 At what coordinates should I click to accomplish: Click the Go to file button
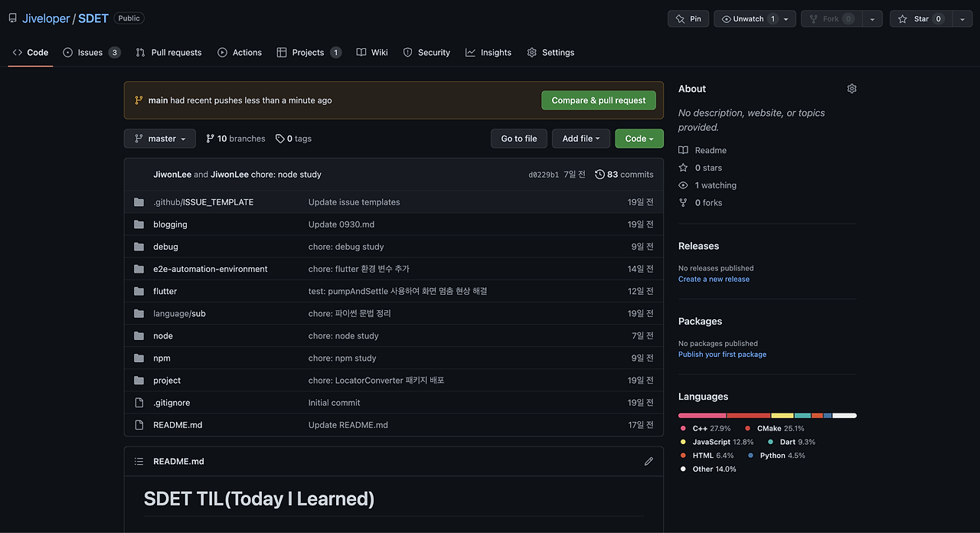(519, 139)
